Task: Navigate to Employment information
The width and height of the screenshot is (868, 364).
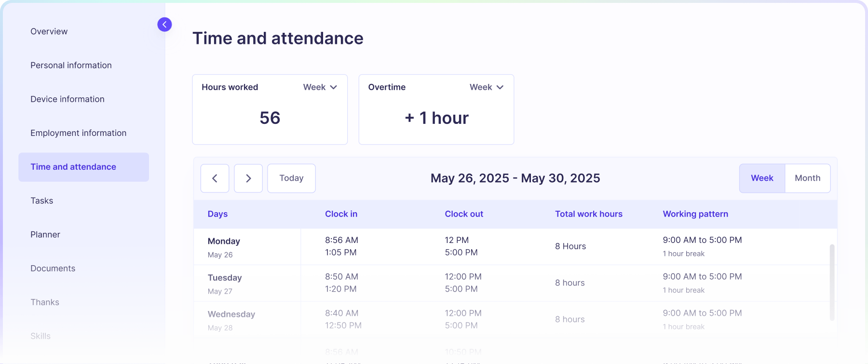Action: click(x=78, y=133)
